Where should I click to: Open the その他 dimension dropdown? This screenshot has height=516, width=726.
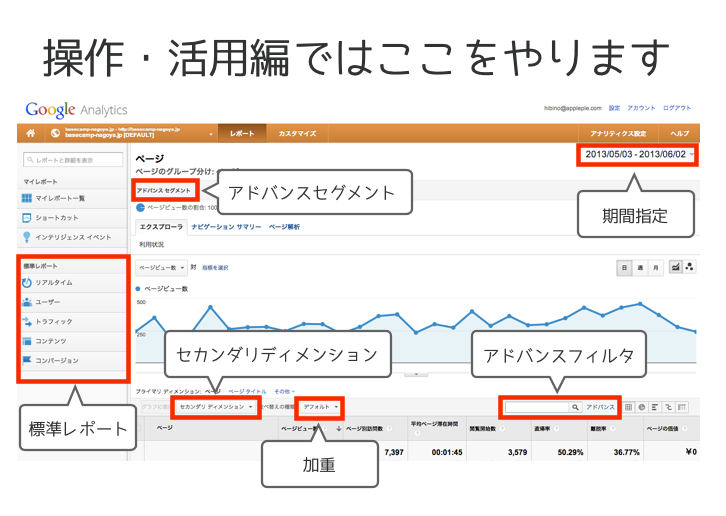[x=284, y=392]
